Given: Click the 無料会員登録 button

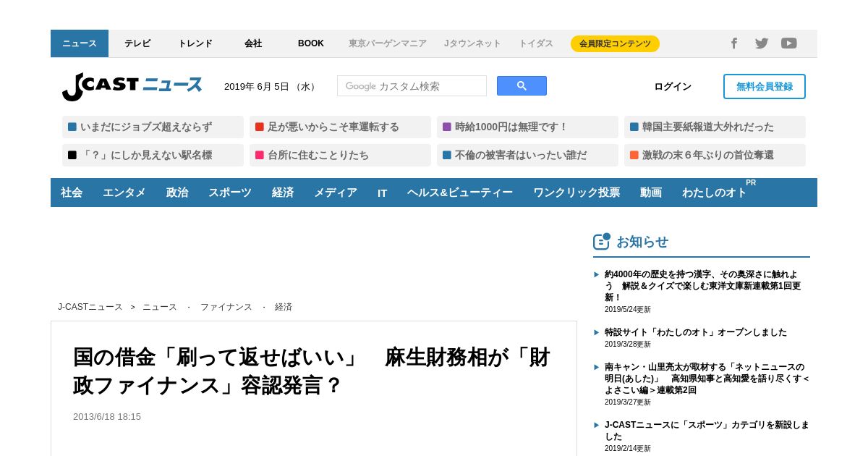Looking at the screenshot, I should (765, 86).
